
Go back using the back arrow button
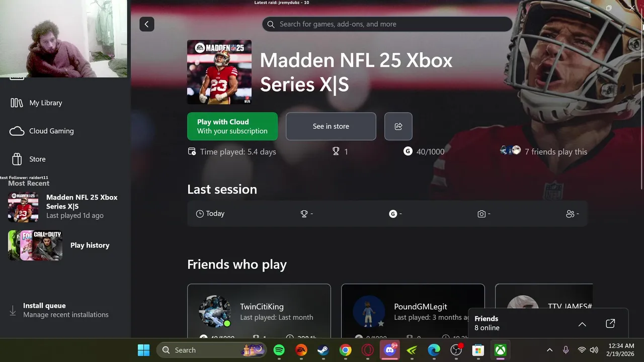146,24
